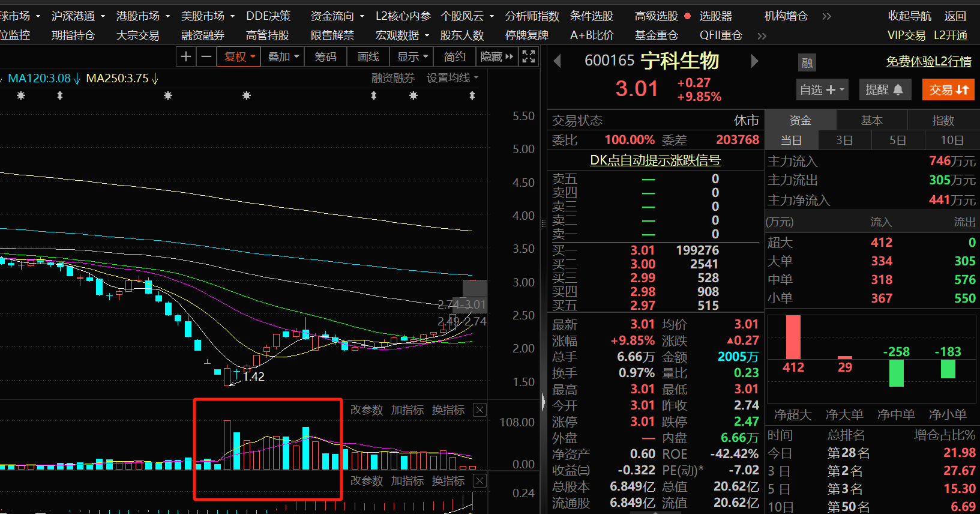This screenshot has height=514, width=980.
Task: Open DK点自动提示涨跌信号 link
Action: (x=655, y=160)
